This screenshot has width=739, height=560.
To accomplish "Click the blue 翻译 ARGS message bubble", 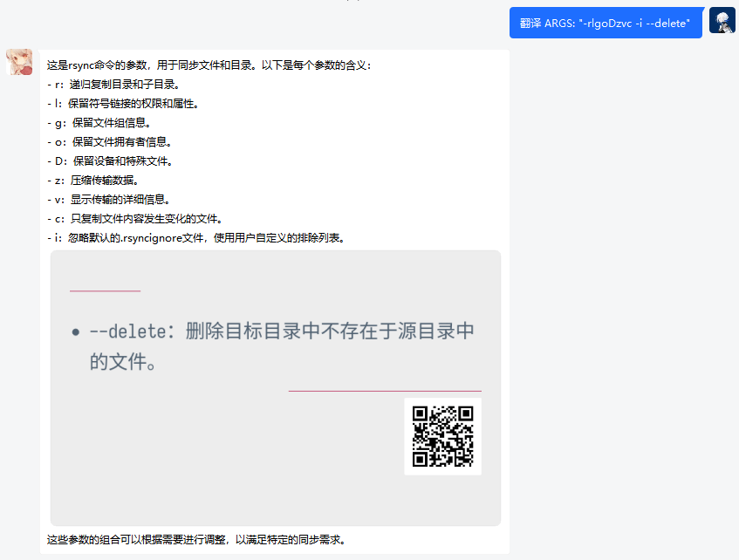I will 606,23.
